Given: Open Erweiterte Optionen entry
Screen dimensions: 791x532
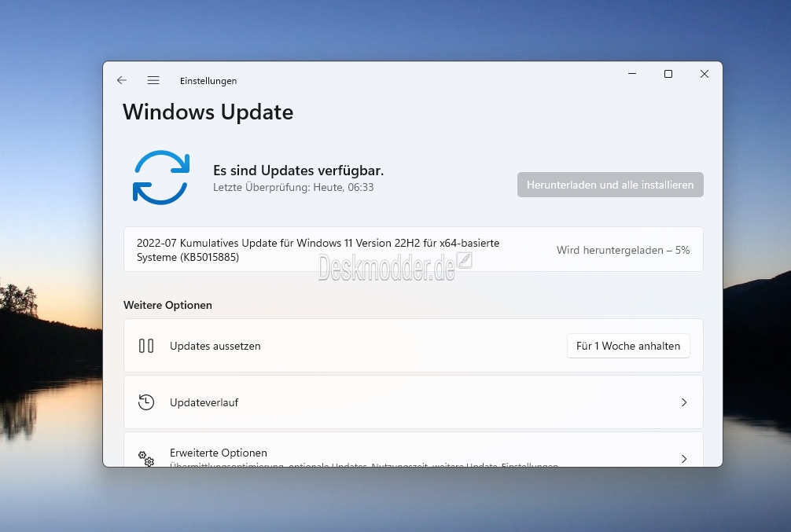Looking at the screenshot, I should (413, 449).
